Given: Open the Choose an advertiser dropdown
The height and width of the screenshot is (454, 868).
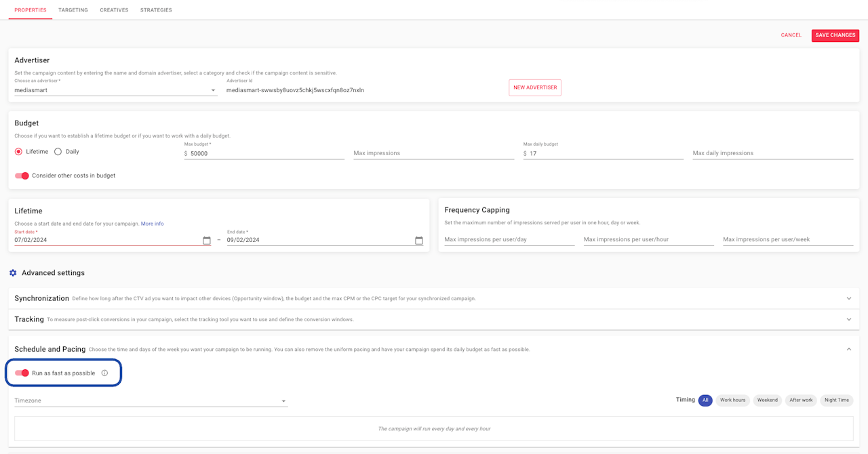Looking at the screenshot, I should [115, 90].
